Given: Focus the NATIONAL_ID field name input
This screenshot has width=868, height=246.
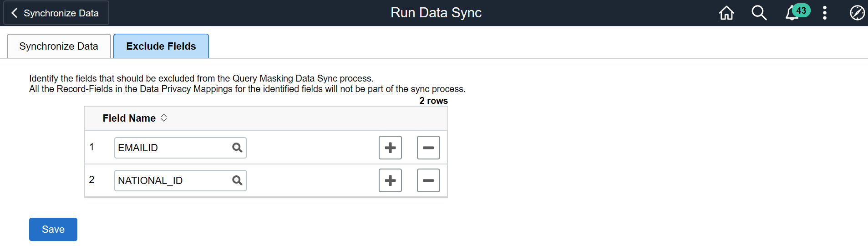Looking at the screenshot, I should [172, 180].
